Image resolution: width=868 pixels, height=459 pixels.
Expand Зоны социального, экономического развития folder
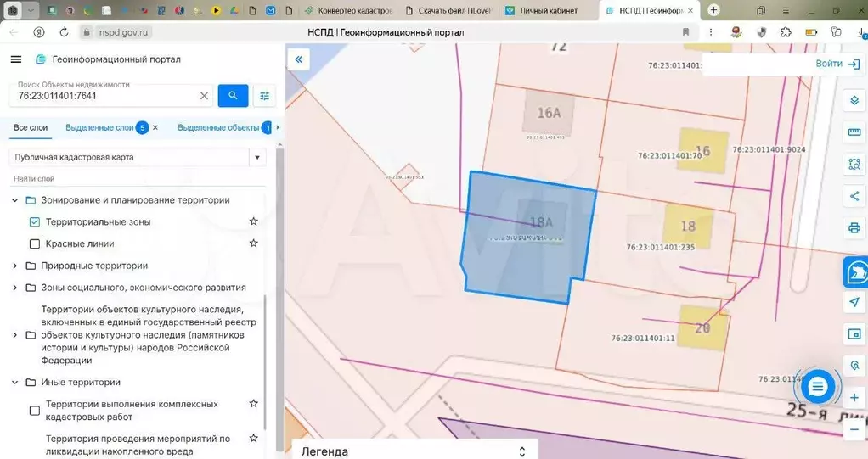coord(15,288)
